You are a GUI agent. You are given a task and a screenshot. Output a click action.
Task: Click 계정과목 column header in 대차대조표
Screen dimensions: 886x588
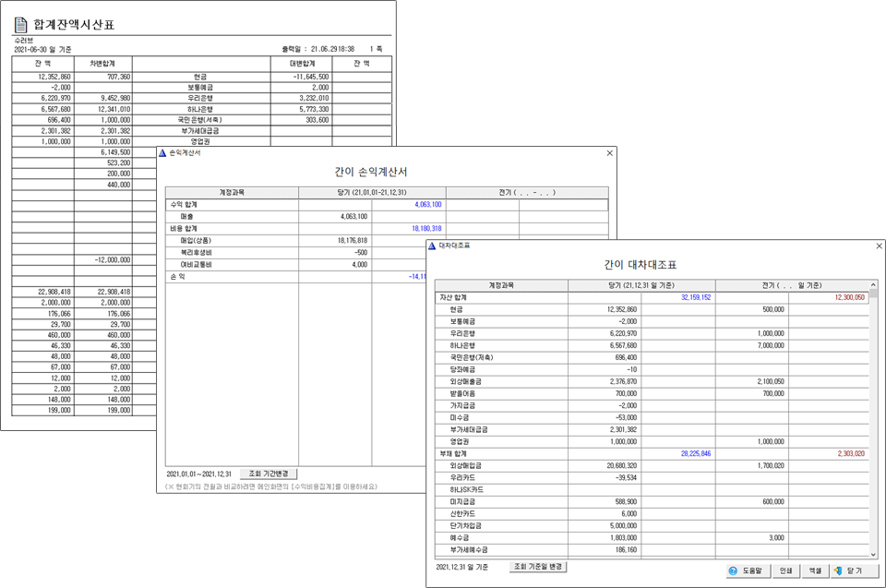pos(501,285)
